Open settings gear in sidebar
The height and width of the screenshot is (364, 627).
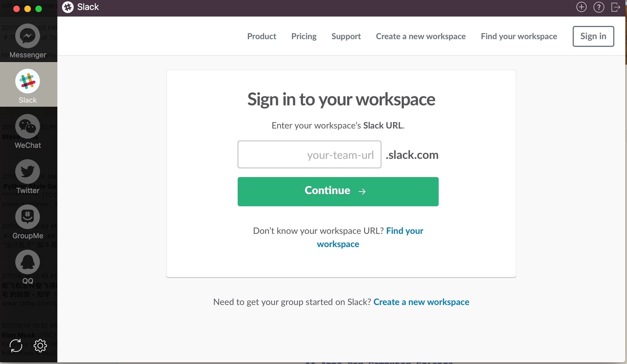[40, 346]
